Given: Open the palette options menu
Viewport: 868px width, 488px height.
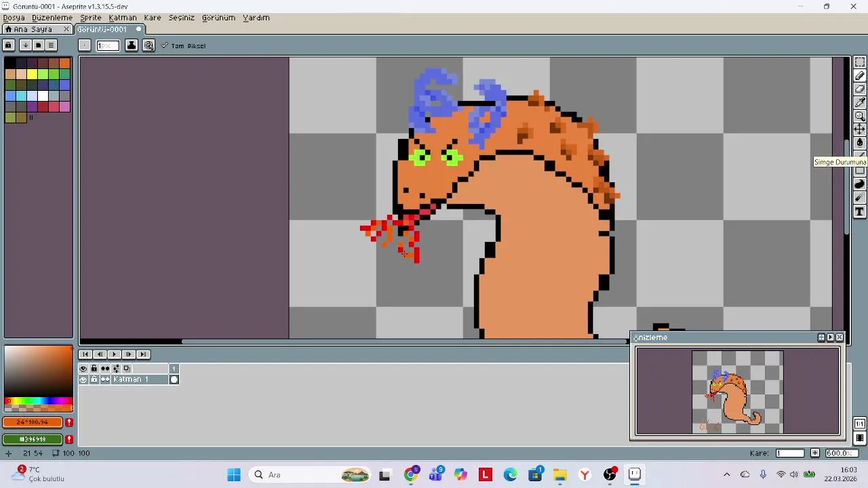Looking at the screenshot, I should click(x=51, y=45).
